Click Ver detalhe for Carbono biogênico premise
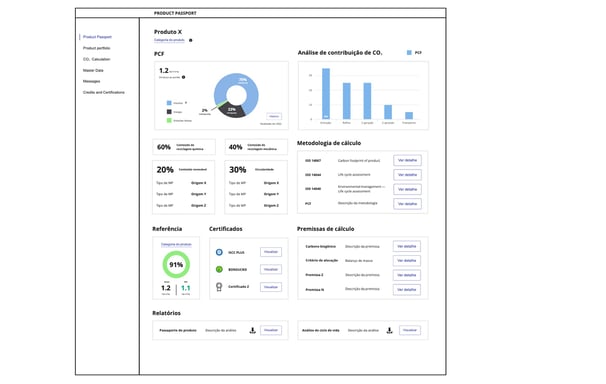The image size is (606, 384). pyautogui.click(x=407, y=246)
